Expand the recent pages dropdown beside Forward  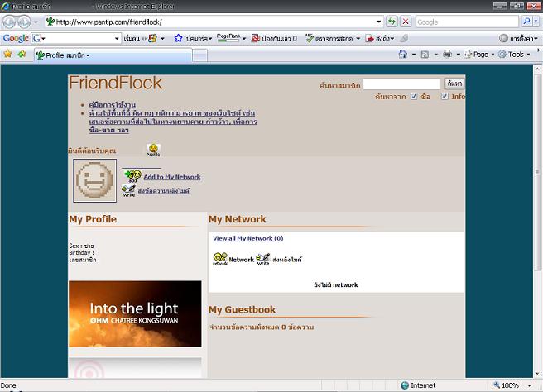pos(36,22)
